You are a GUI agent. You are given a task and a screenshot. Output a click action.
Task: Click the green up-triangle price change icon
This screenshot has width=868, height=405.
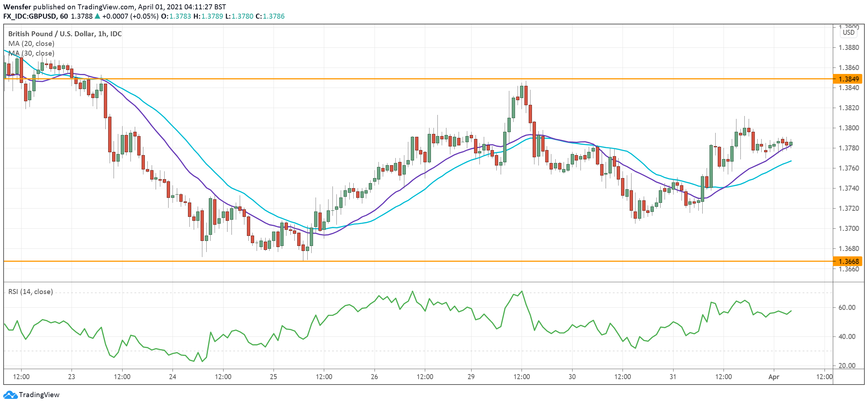click(x=97, y=17)
